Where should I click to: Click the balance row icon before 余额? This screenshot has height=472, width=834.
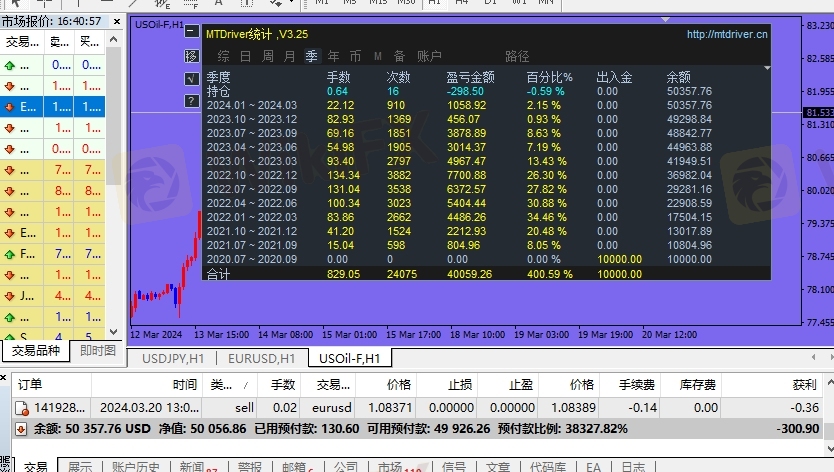21,429
